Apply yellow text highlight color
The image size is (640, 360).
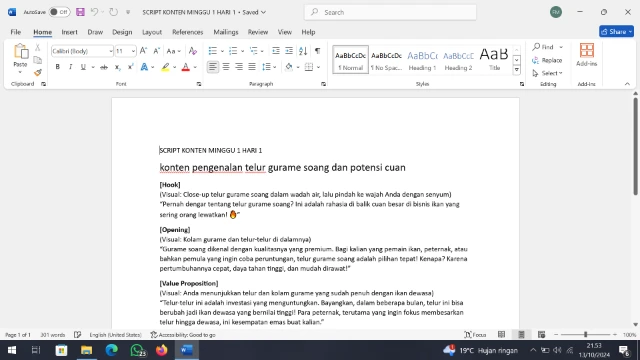tap(165, 67)
